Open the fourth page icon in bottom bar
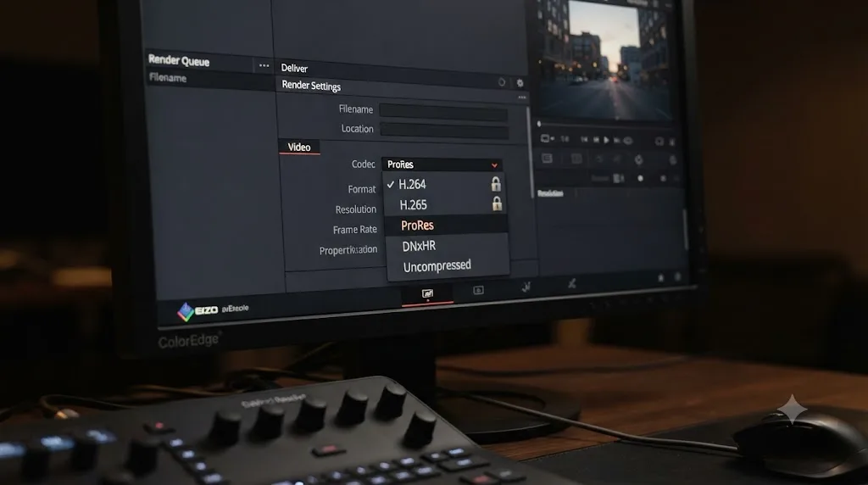The image size is (868, 485). [572, 283]
